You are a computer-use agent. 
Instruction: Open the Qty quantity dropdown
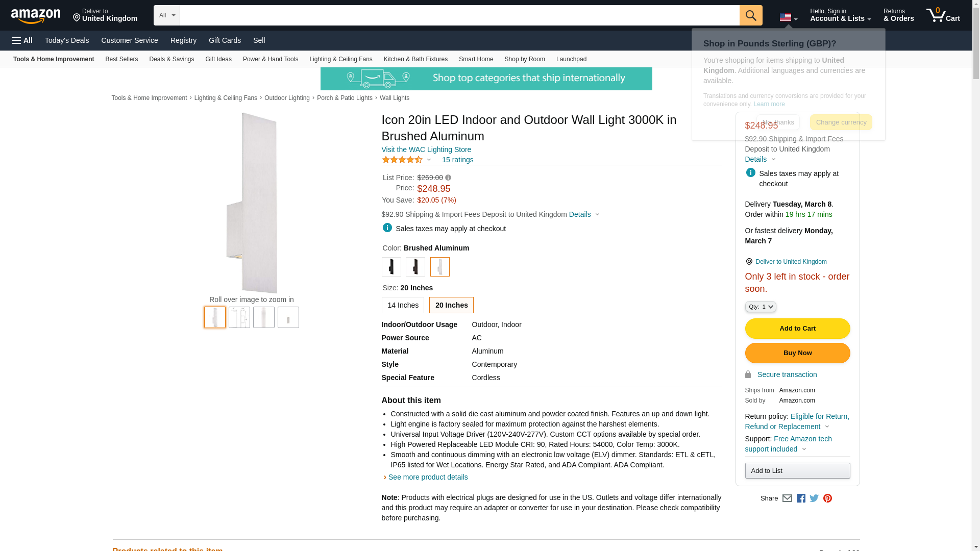(760, 307)
